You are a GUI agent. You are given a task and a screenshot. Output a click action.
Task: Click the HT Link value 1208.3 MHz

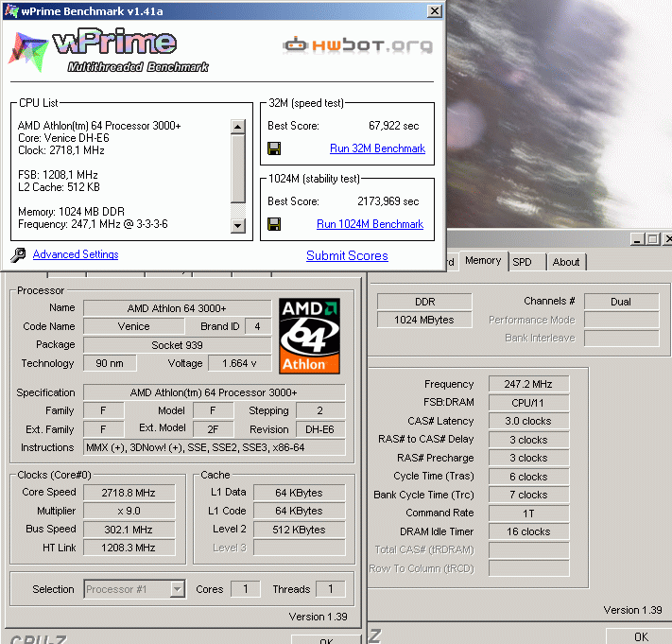click(x=129, y=548)
